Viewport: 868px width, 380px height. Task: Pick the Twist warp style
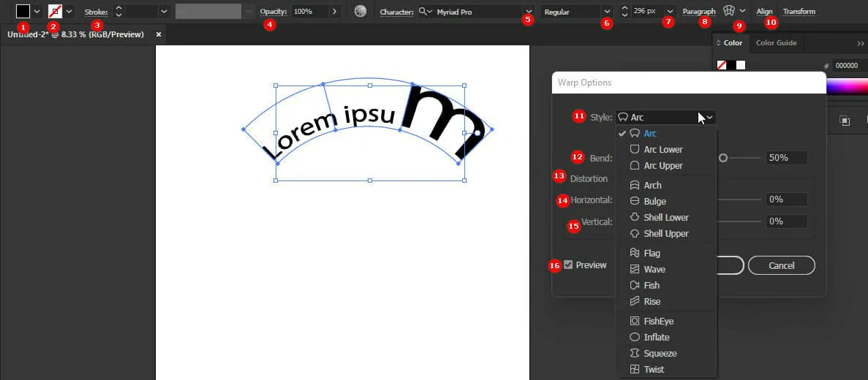(654, 369)
